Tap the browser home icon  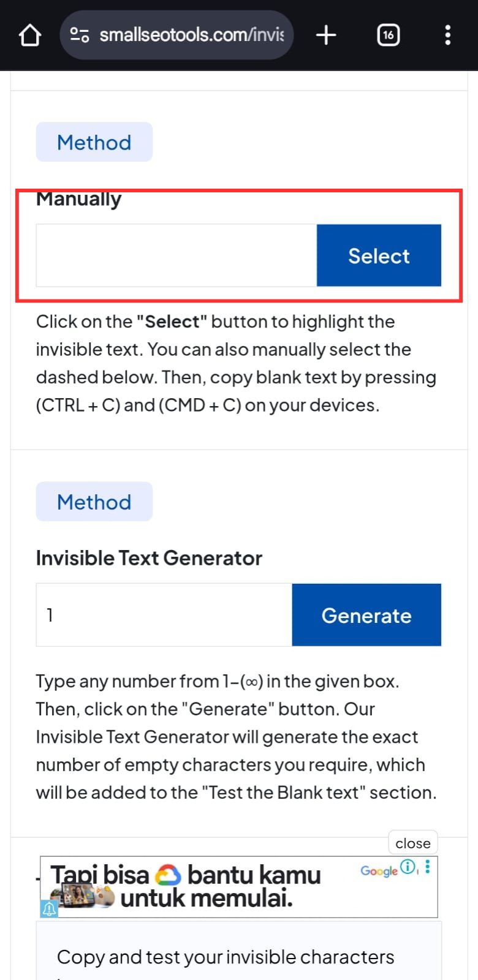click(x=30, y=36)
